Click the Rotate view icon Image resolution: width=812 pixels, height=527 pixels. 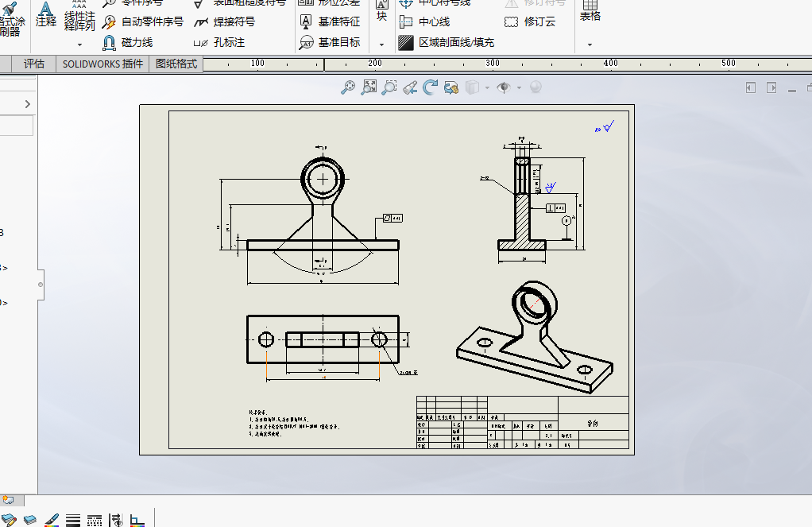pos(430,87)
